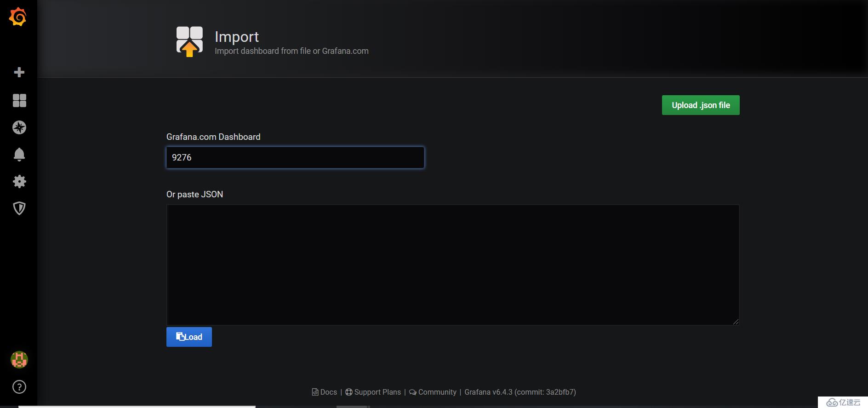The height and width of the screenshot is (408, 868).
Task: Click the Grafana.com Dashboard label
Action: click(x=213, y=137)
